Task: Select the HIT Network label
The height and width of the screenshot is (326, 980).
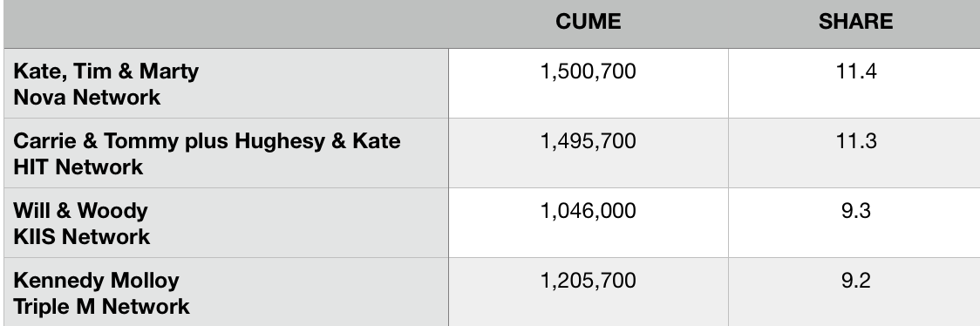Action: (x=78, y=167)
